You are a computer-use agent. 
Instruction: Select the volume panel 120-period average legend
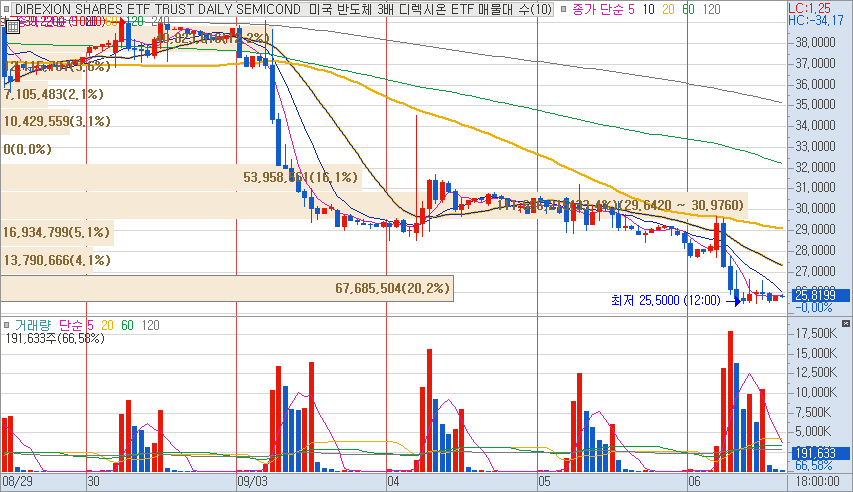[150, 325]
